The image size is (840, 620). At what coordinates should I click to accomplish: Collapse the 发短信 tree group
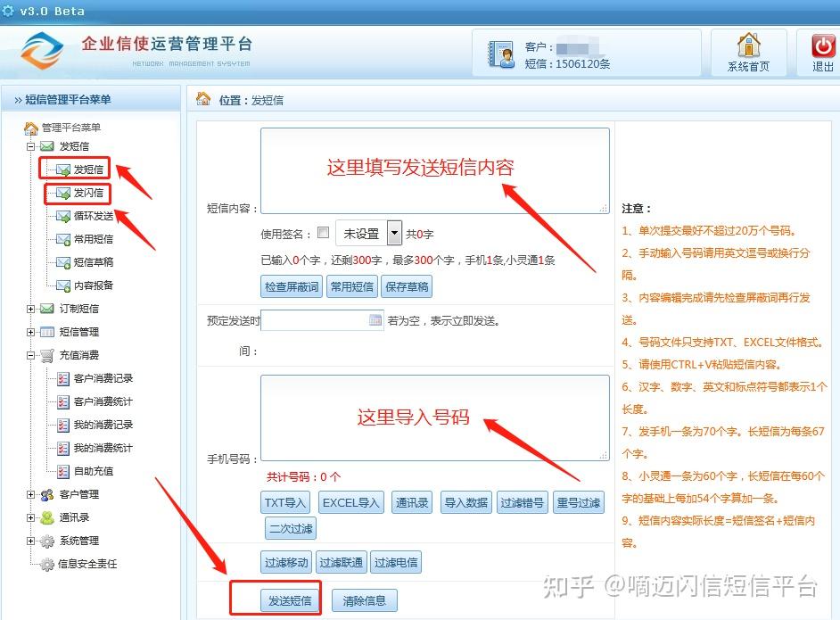30,146
